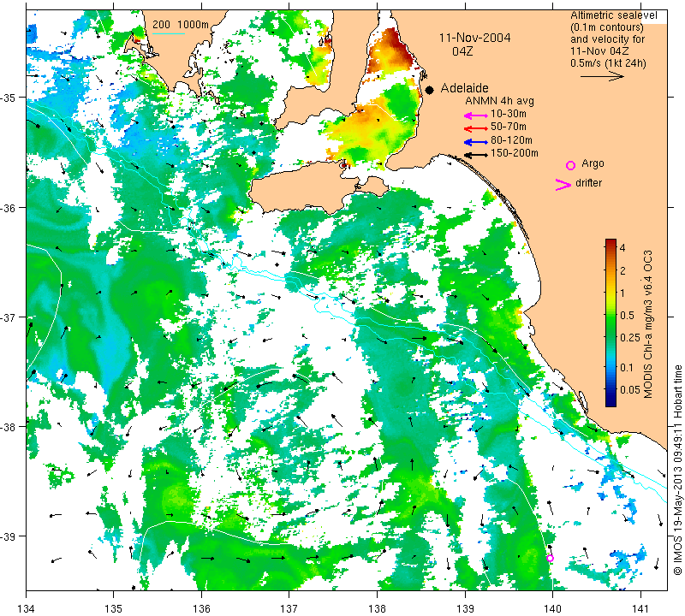This screenshot has width=685, height=616.
Task: Click the longitude axis label 141
Action: click(x=640, y=607)
